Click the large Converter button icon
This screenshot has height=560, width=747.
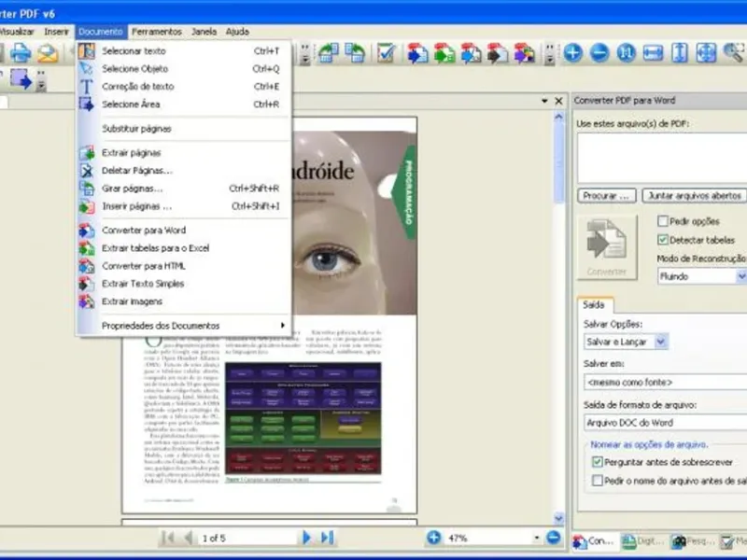point(606,246)
